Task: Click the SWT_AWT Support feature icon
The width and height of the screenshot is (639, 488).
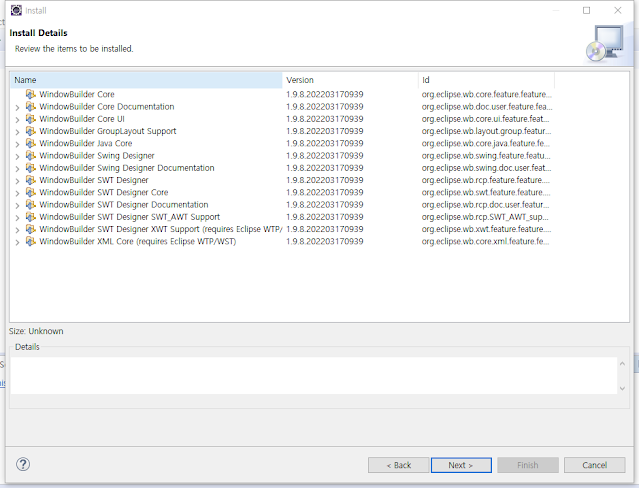Action: tap(31, 216)
